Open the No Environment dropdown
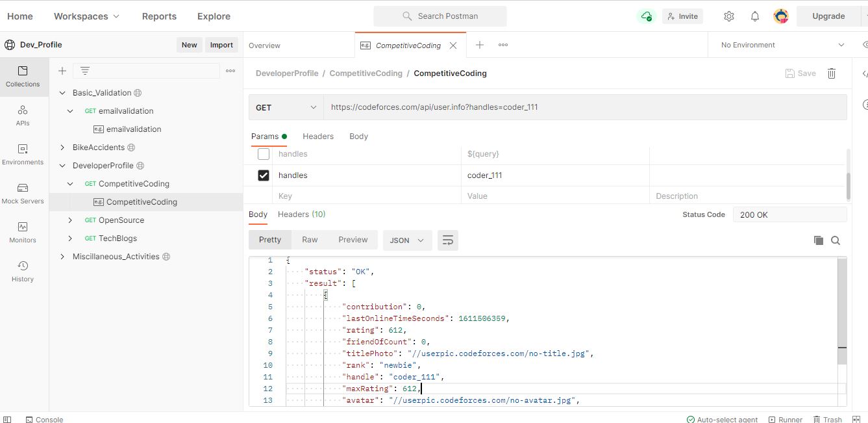This screenshot has height=423, width=868. click(x=782, y=45)
